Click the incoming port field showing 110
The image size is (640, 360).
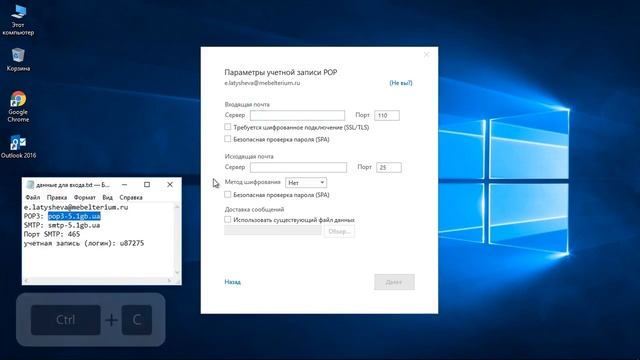tap(387, 116)
